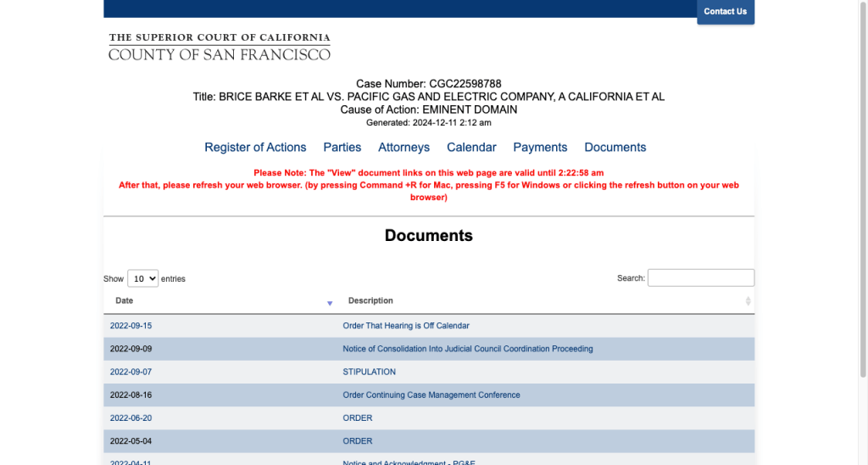868x465 pixels.
Task: Open the entries per page dropdown
Action: [x=142, y=278]
